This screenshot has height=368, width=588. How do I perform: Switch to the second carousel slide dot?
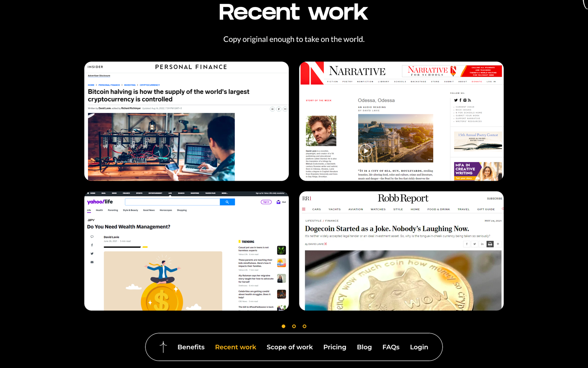(294, 326)
